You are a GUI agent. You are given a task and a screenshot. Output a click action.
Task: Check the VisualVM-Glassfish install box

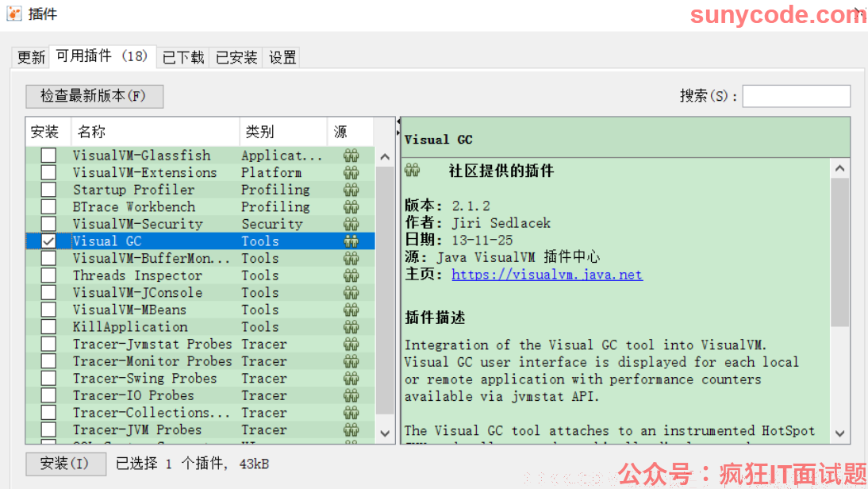[48, 156]
